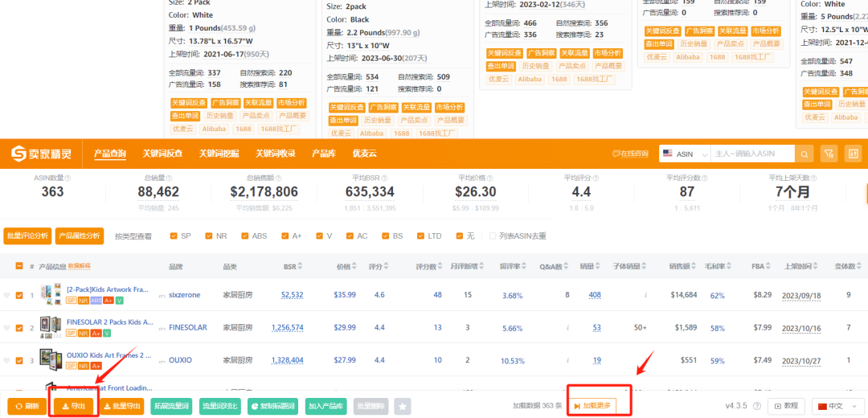868x418 pixels.
Task: Sort by 销售额 column arrows
Action: [x=693, y=267]
